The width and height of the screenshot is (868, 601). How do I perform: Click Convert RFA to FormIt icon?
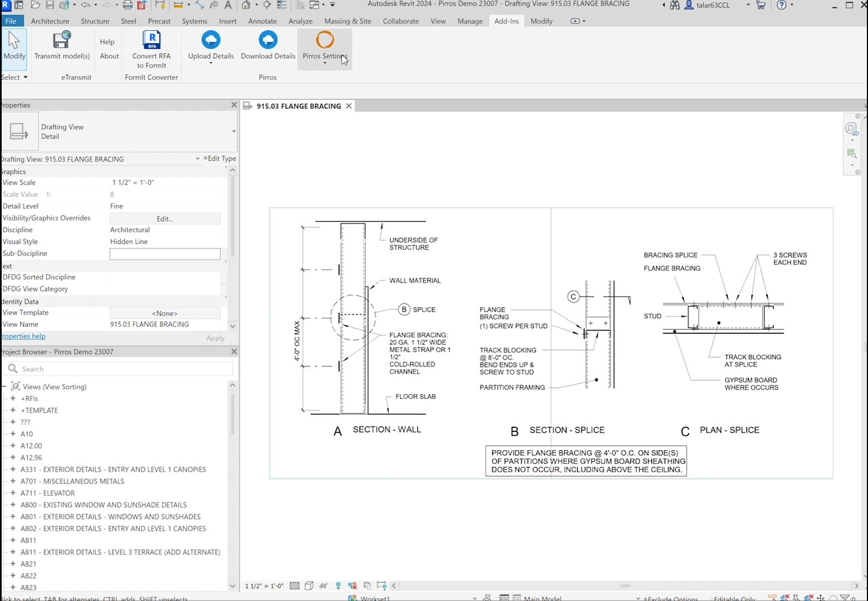click(x=151, y=41)
